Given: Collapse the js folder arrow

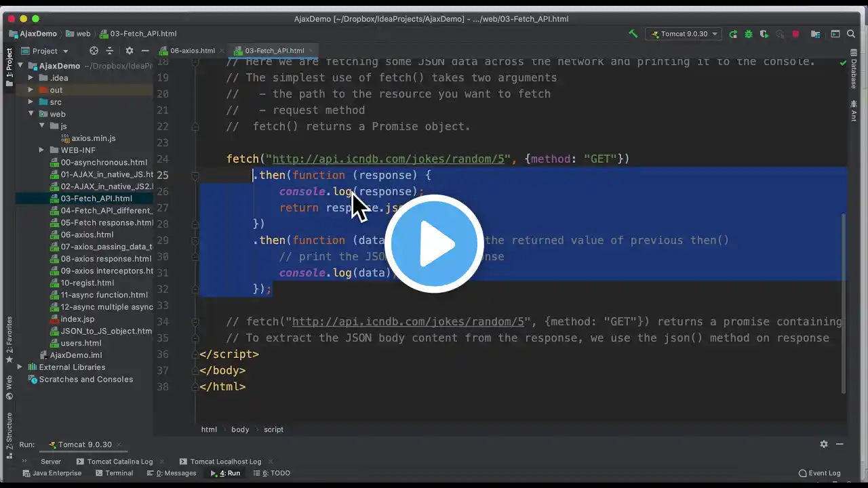Looking at the screenshot, I should tap(41, 126).
